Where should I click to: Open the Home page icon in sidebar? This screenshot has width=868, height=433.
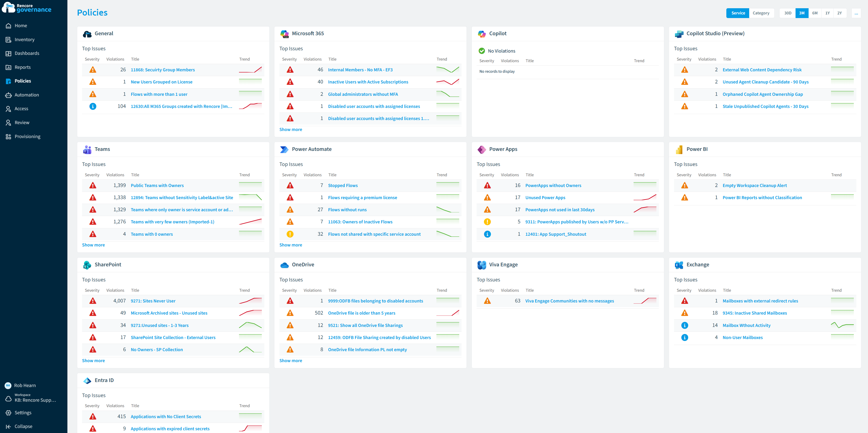(x=8, y=26)
